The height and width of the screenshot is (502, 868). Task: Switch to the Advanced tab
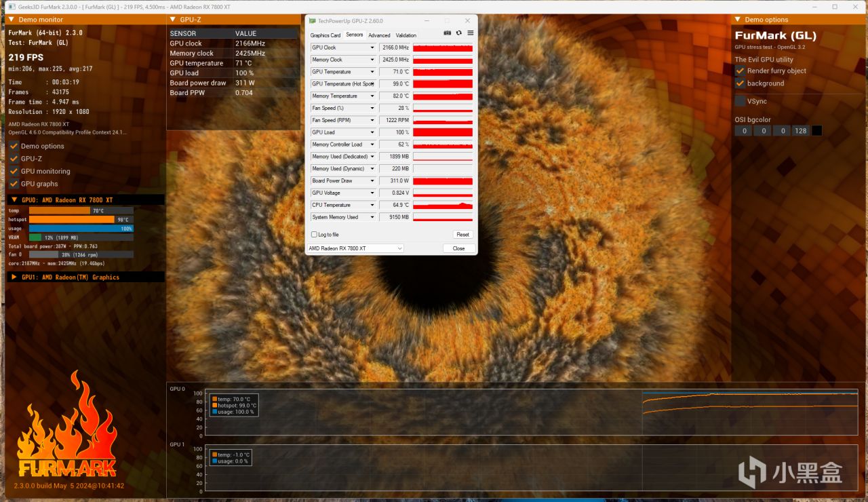pyautogui.click(x=379, y=35)
